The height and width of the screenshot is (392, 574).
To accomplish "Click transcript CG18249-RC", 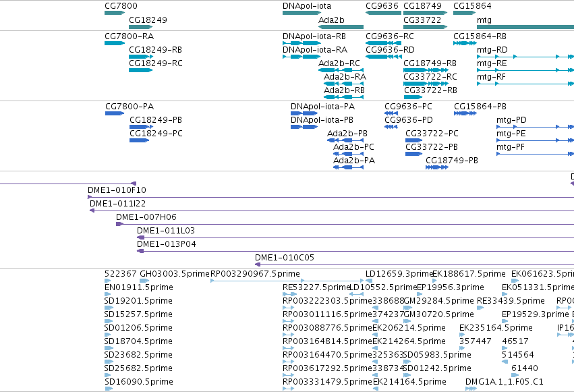I will (156, 63).
